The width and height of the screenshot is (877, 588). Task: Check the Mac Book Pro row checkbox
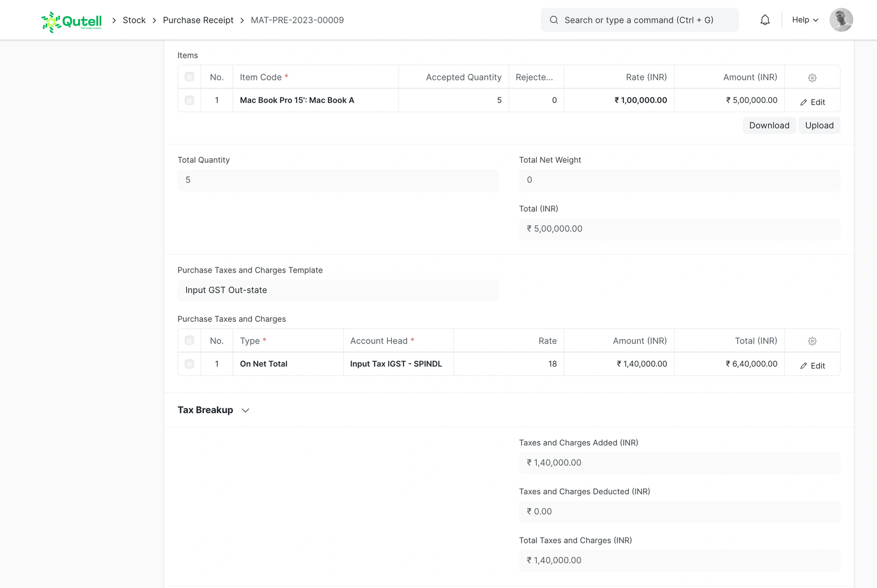(189, 101)
